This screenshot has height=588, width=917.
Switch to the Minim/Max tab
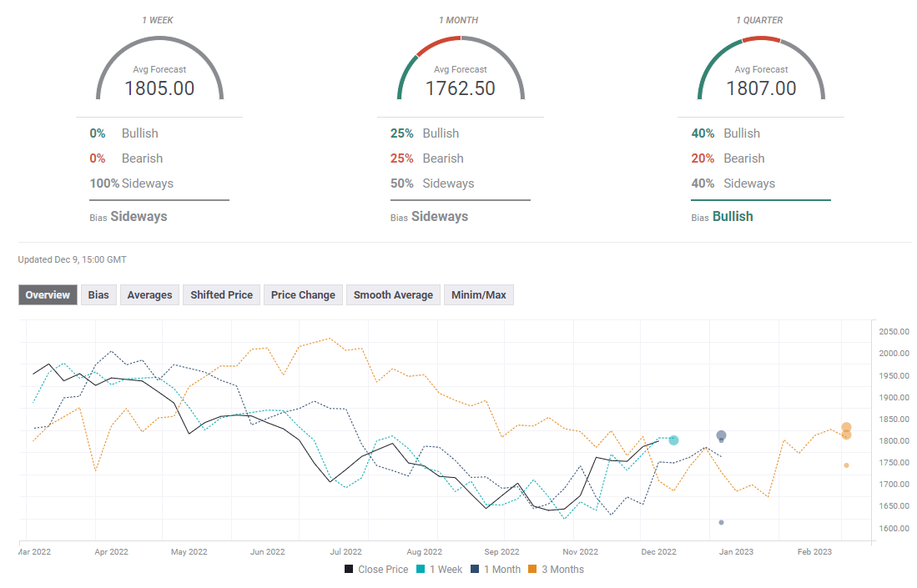[479, 295]
